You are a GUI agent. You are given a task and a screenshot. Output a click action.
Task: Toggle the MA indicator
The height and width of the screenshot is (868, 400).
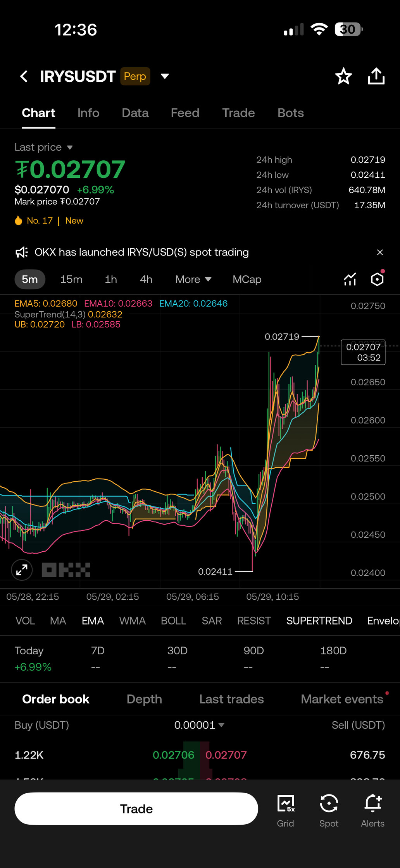point(58,621)
